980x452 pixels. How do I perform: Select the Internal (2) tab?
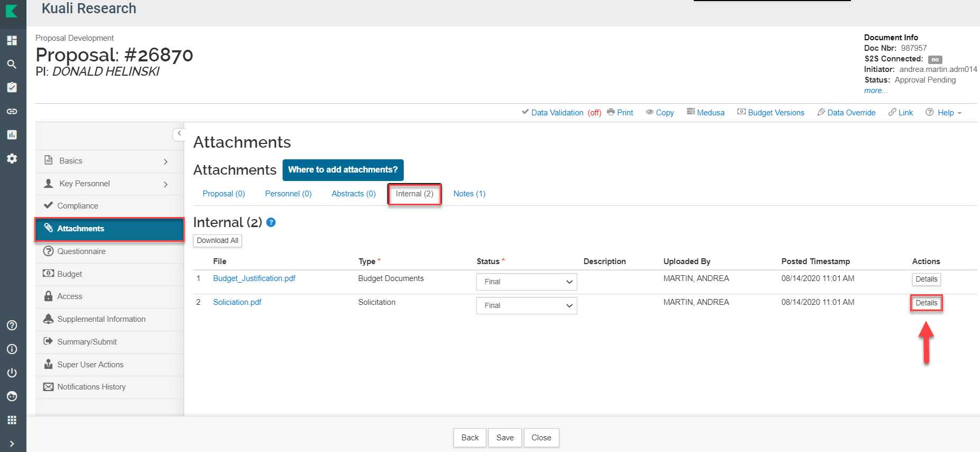pyautogui.click(x=414, y=194)
